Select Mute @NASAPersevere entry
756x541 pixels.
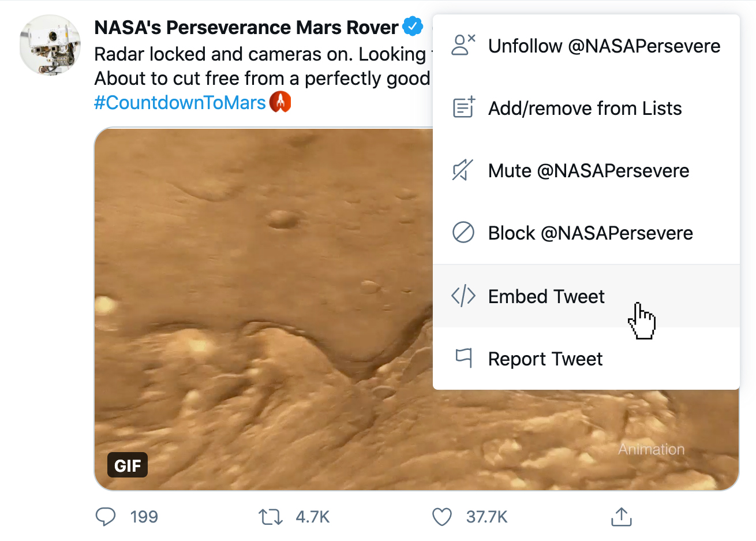(x=588, y=170)
